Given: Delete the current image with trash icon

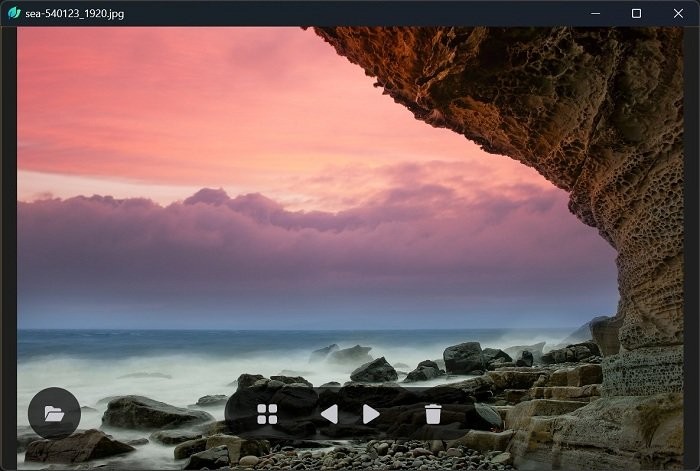Looking at the screenshot, I should pyautogui.click(x=433, y=414).
